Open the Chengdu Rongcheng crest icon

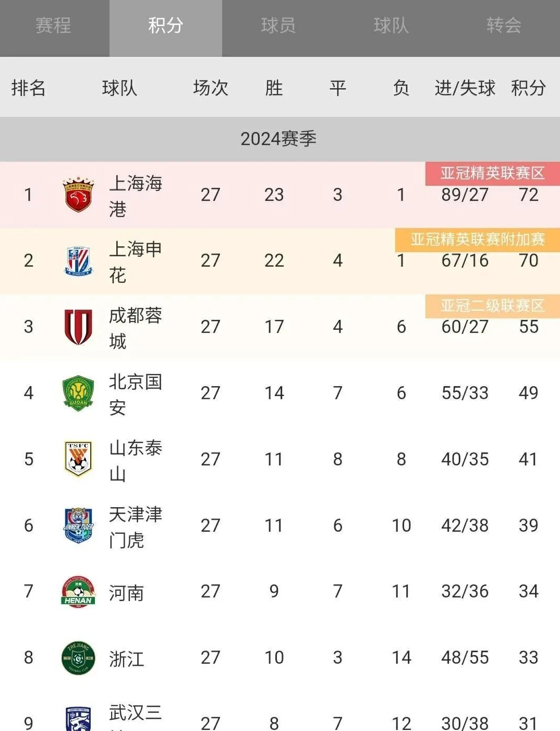click(78, 327)
